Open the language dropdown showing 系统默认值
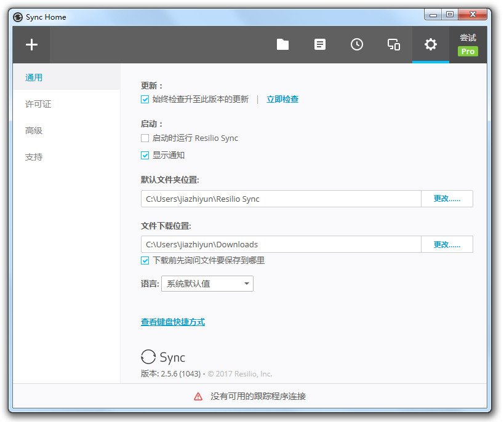The image size is (504, 422). click(207, 284)
